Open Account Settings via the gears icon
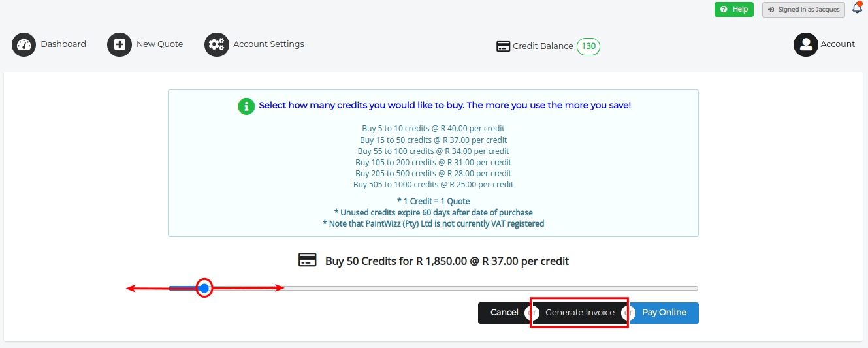The height and width of the screenshot is (348, 868). click(x=217, y=44)
